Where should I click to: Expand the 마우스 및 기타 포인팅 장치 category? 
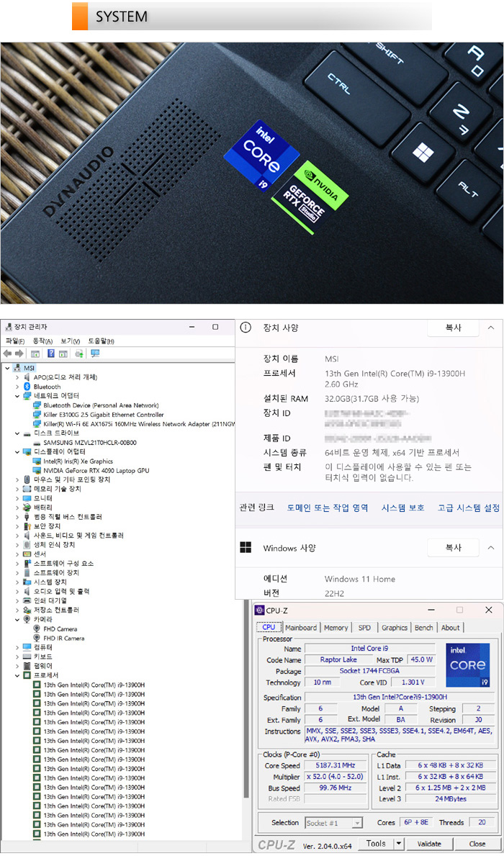pos(17,480)
